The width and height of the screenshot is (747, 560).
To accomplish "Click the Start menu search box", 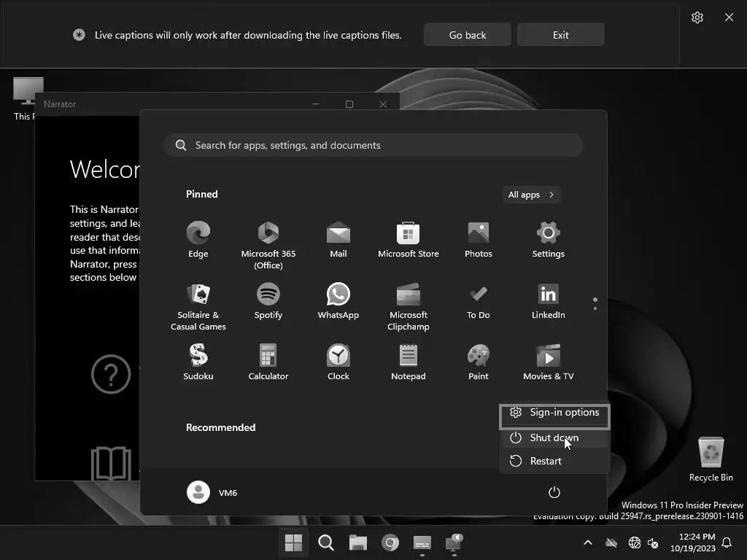I will click(373, 145).
